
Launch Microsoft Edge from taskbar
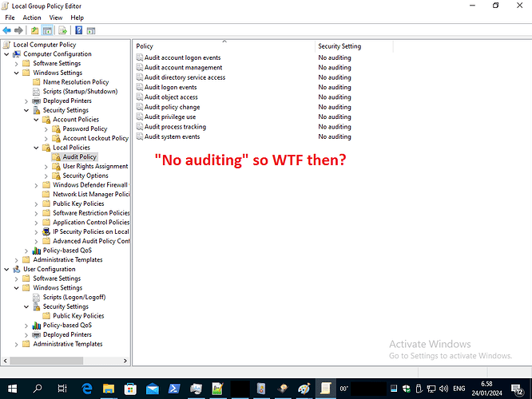point(87,389)
